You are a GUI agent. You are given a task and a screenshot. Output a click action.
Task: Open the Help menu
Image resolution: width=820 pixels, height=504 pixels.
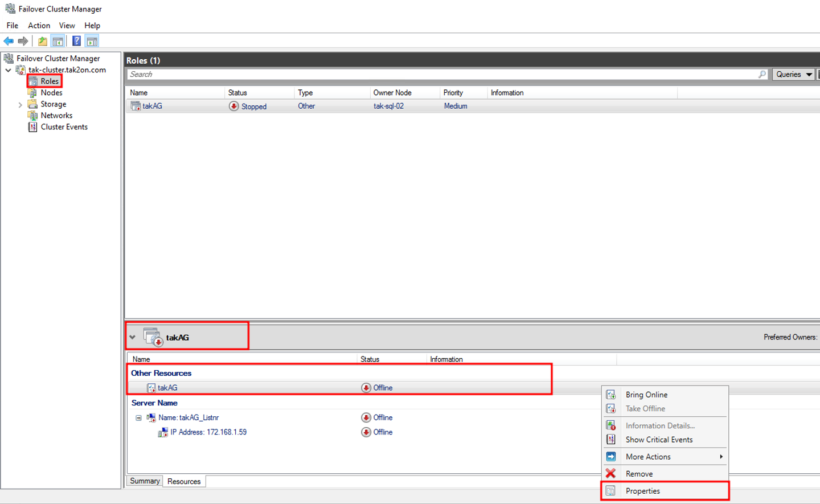point(92,26)
